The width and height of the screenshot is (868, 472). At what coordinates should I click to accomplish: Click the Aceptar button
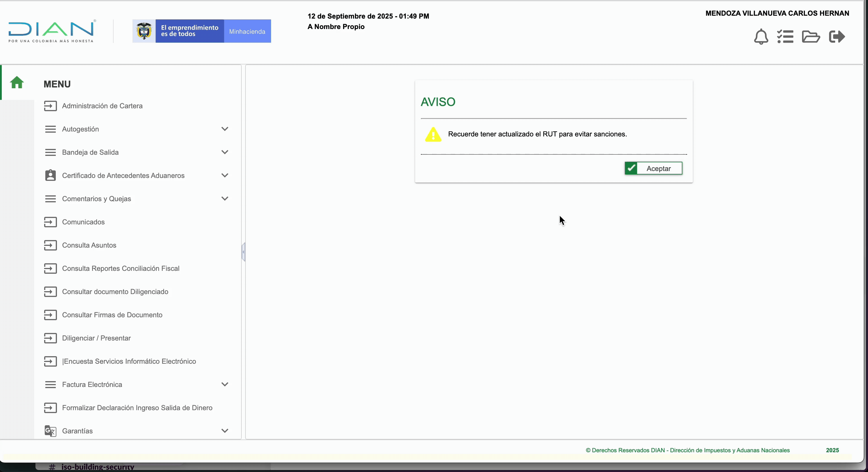pos(653,168)
